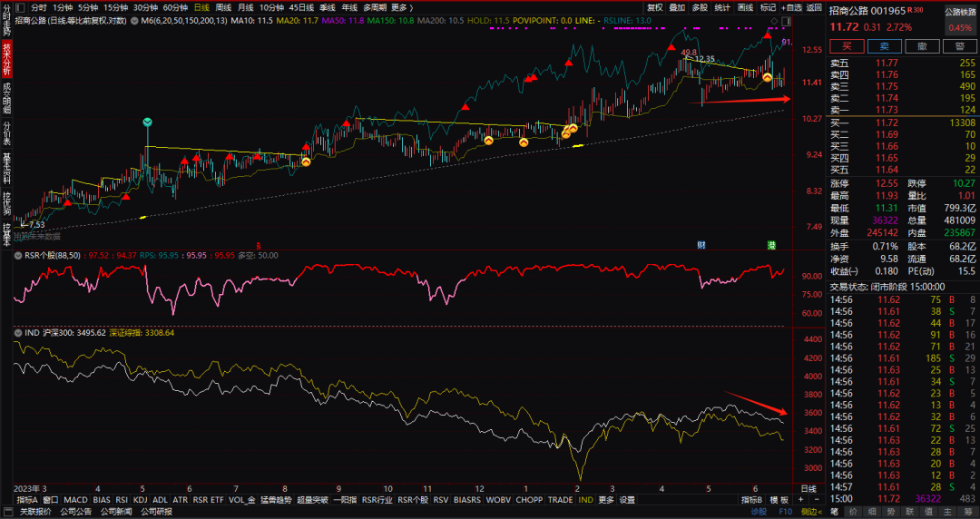Toggle left panel layout icon beside 分时

(19, 7)
